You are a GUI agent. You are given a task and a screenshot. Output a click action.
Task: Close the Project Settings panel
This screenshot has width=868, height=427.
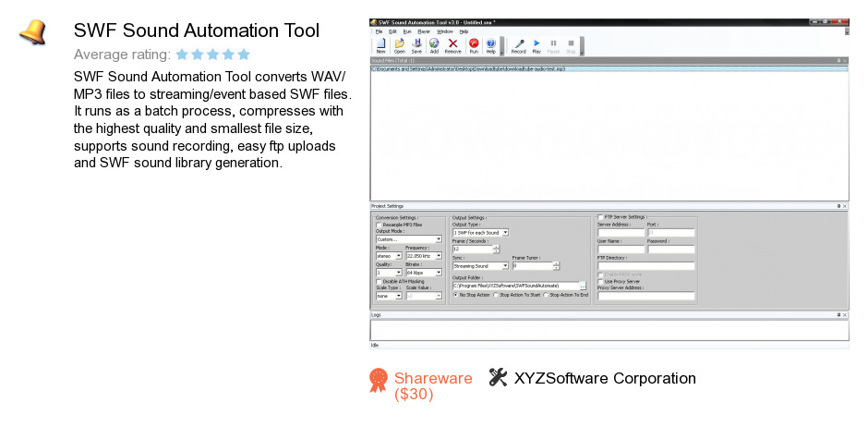(845, 206)
